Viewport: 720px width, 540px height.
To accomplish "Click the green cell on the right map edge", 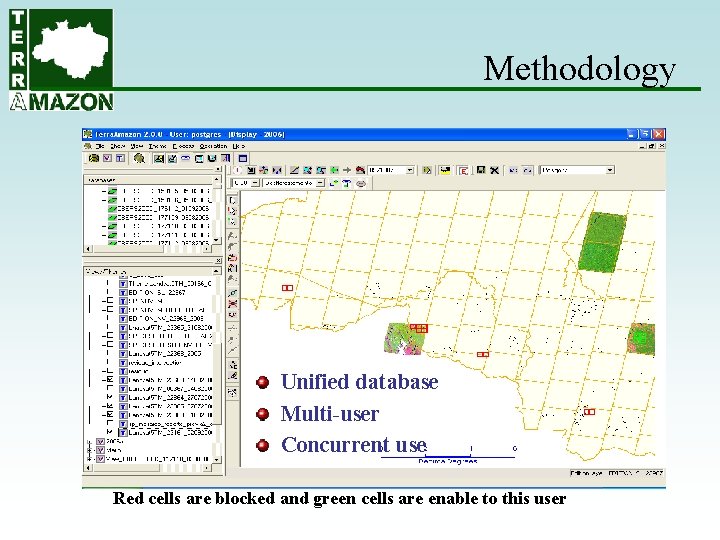I will click(641, 338).
